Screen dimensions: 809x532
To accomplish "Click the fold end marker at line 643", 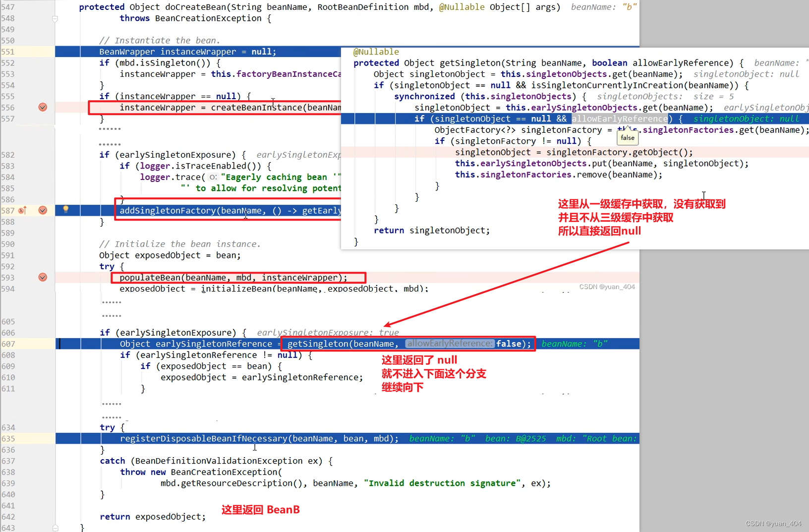I will tap(55, 528).
